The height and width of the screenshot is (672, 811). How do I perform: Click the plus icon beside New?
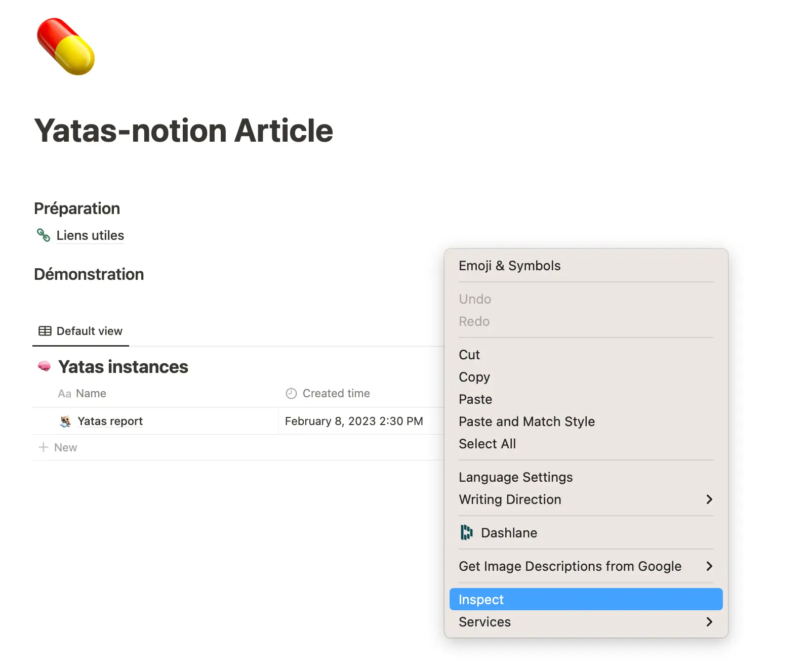(44, 447)
